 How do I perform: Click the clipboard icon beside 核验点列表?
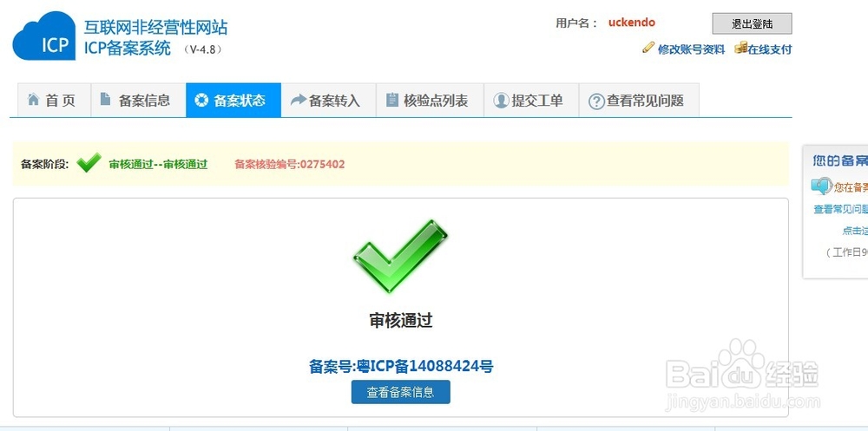tap(392, 100)
